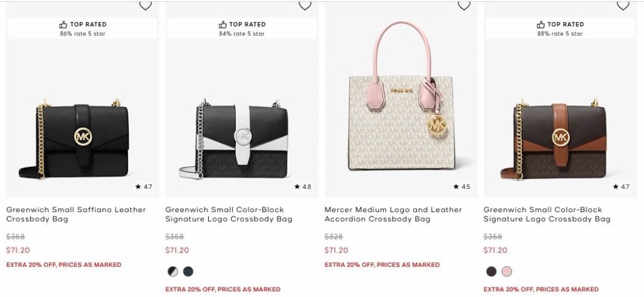Screen dimensions: 644x297
Task: Open brown Greenwich Color-Block bag title link
Action: coord(547,215)
